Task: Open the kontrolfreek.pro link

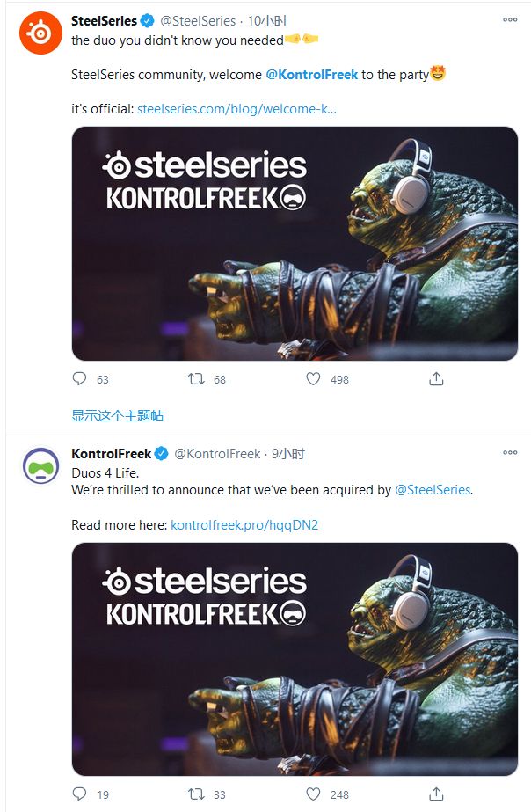Action: [x=244, y=525]
